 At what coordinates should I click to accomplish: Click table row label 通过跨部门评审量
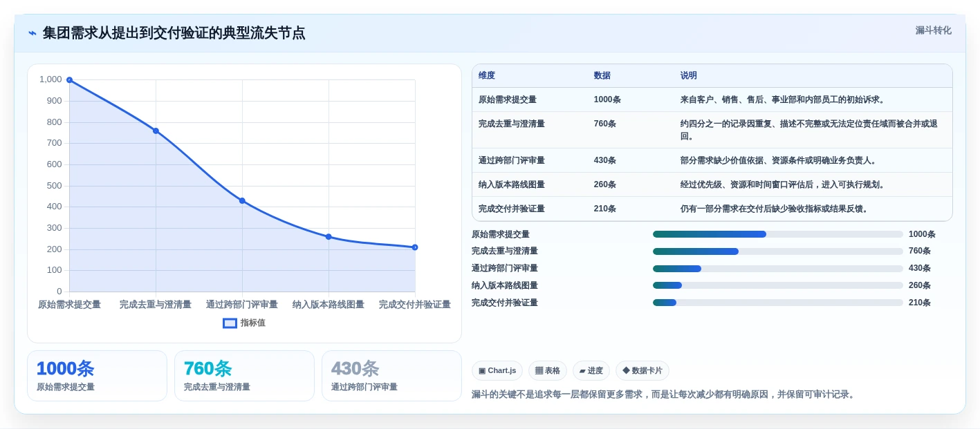(x=512, y=160)
